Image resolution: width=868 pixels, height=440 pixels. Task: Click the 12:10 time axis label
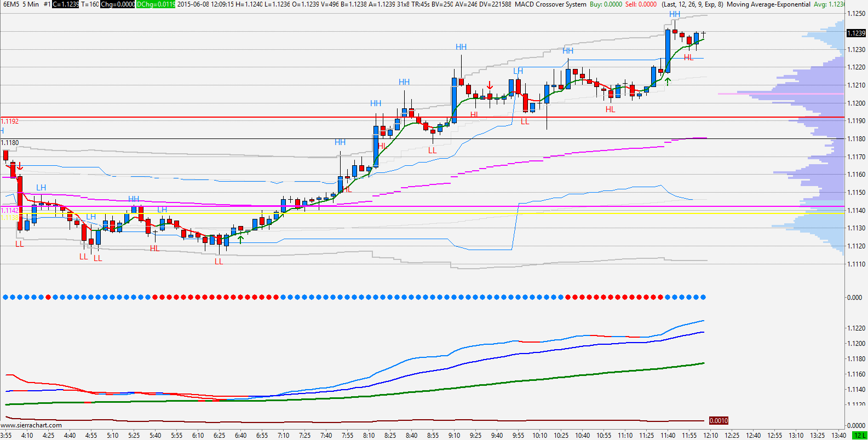pos(710,436)
